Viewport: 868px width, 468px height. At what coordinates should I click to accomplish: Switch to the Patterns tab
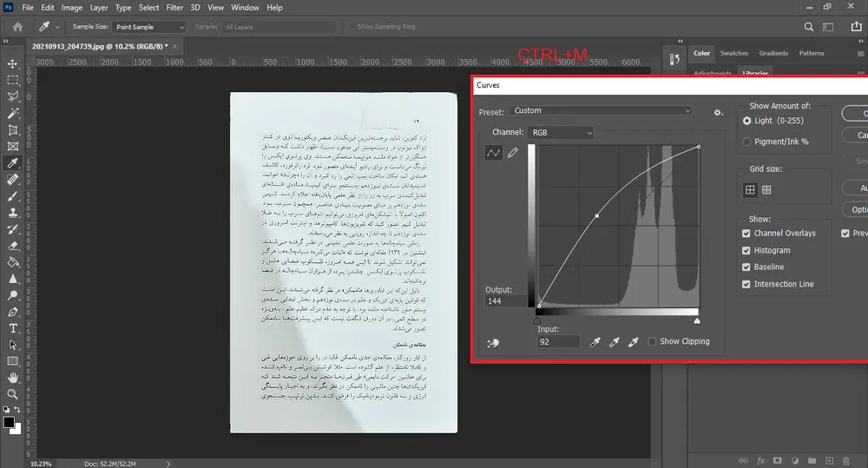[x=812, y=54]
